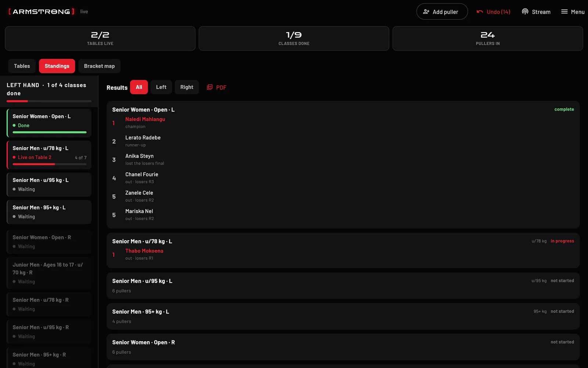Viewport: 588px width, 368px height.
Task: Click the Stream label
Action: click(x=541, y=12)
